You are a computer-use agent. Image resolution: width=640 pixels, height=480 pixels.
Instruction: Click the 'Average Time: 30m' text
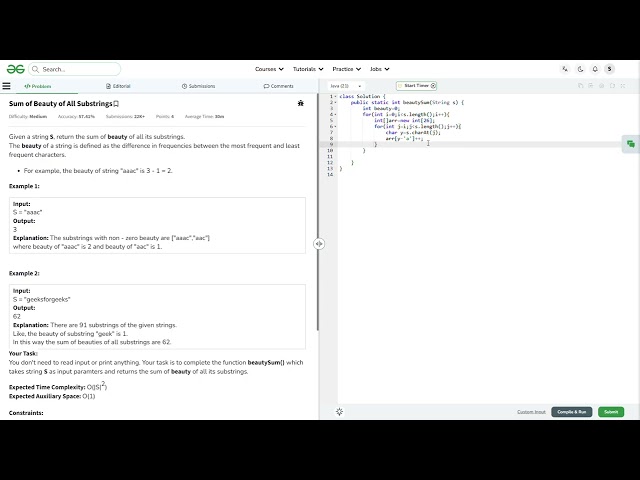204,116
